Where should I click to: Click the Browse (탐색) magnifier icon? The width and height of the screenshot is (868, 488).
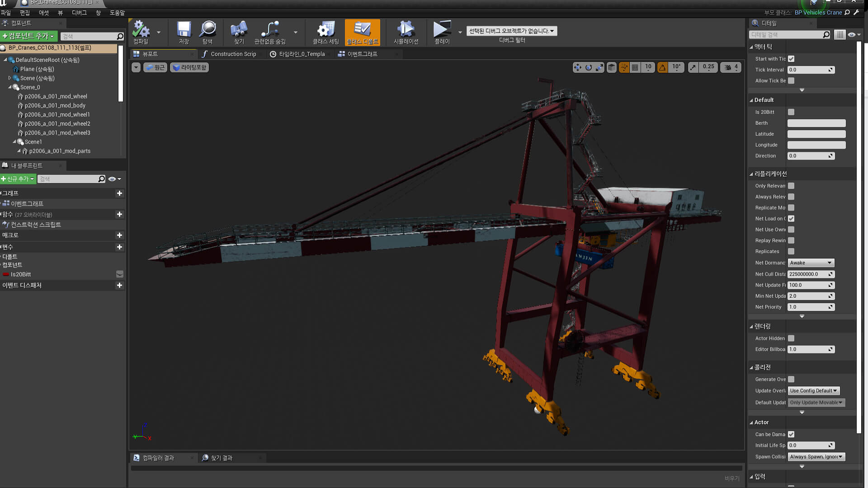[x=208, y=30]
